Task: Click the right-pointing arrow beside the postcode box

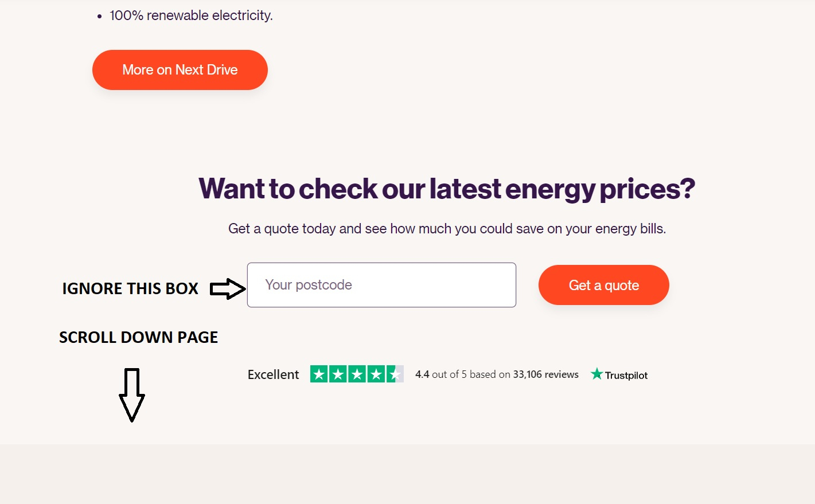Action: click(x=228, y=288)
